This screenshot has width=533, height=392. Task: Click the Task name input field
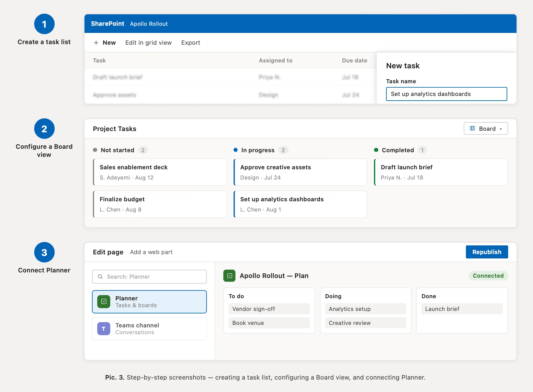pyautogui.click(x=446, y=94)
